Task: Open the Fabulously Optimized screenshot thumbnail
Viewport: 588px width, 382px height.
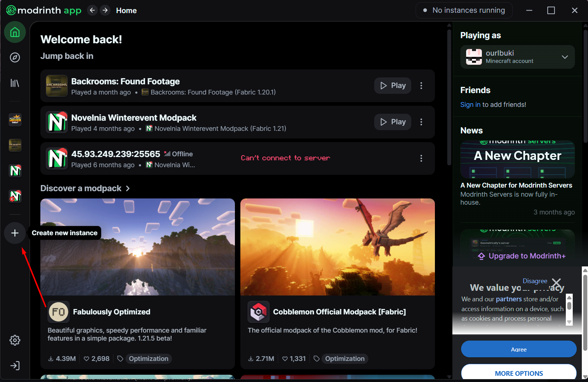Action: tap(137, 247)
